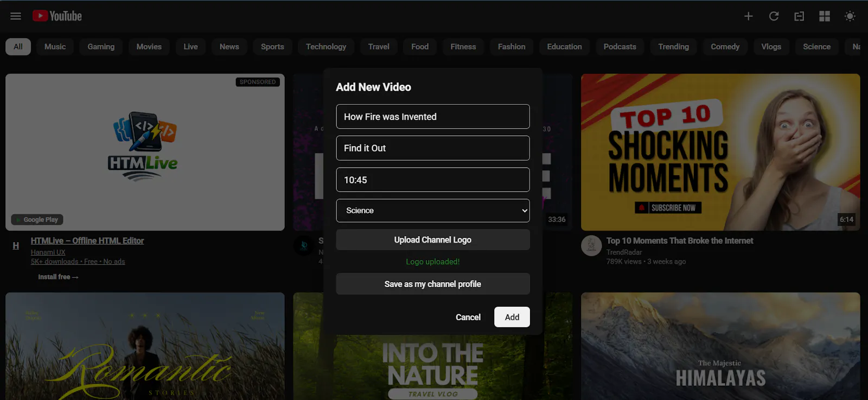
Task: Select the Podcasts category chip
Action: pyautogui.click(x=620, y=47)
